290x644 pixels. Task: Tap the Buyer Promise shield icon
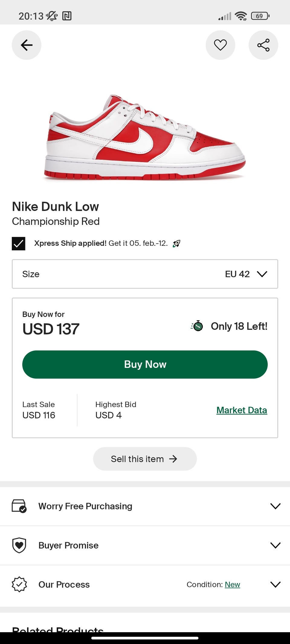19,545
